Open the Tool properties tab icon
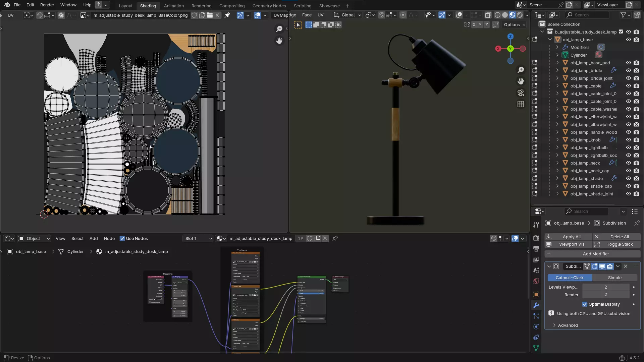Image resolution: width=644 pixels, height=362 pixels. [536, 225]
